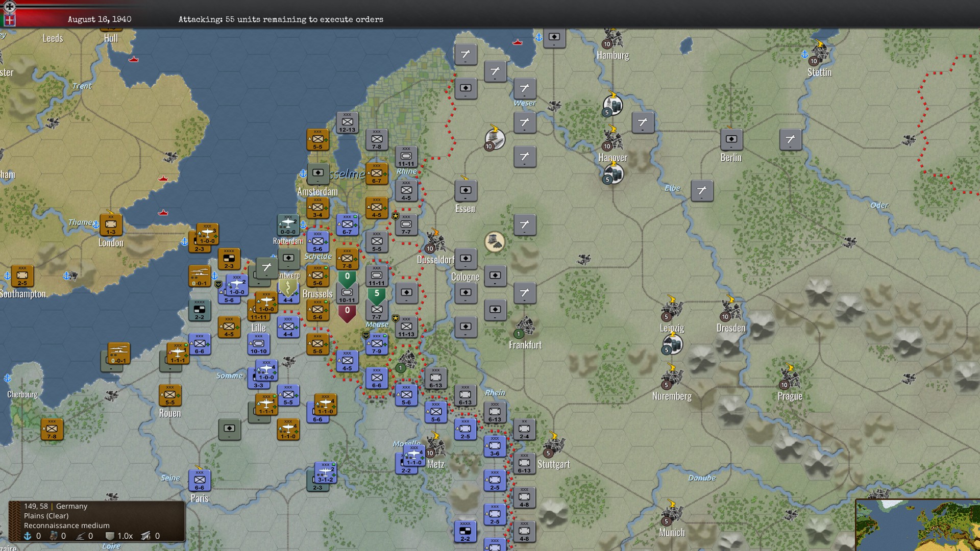Click the Prague city icon
The height and width of the screenshot is (551, 980).
pyautogui.click(x=790, y=379)
